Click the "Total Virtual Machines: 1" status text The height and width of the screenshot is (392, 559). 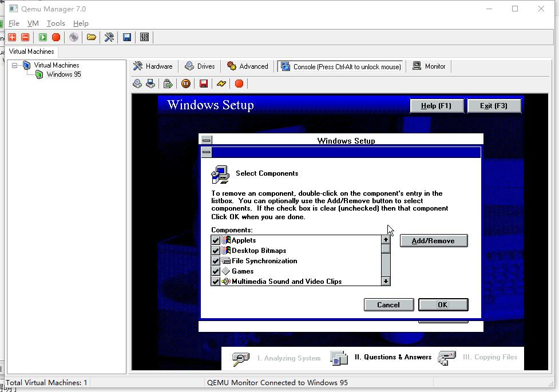46,383
